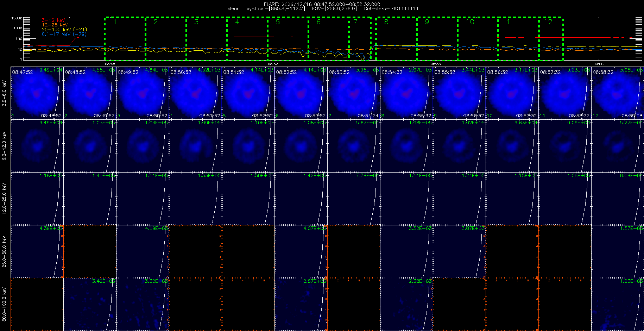Open the 3.0-6.0 keV image starting 08:47:52
644x331 pixels.
click(37, 93)
